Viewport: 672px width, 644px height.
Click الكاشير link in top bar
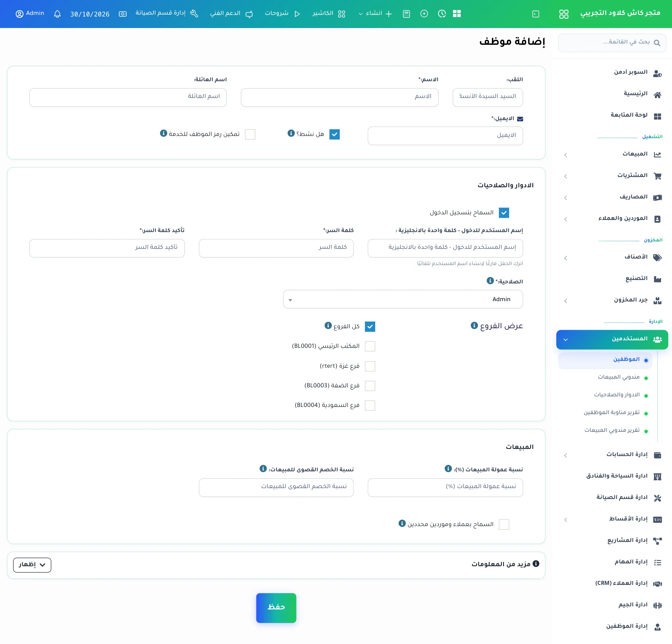point(329,14)
